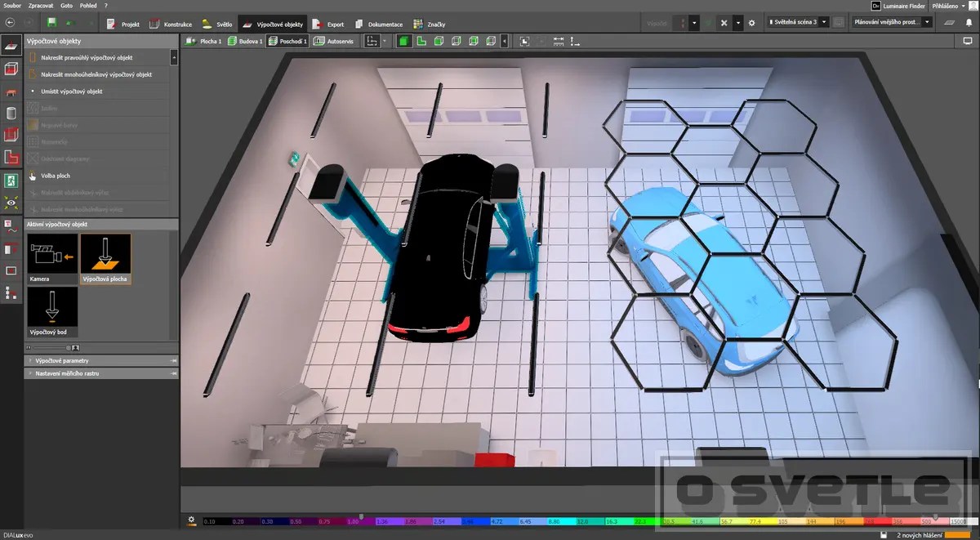The height and width of the screenshot is (540, 980).
Task: Select the red L-shaped room sidebar tool
Action: pyautogui.click(x=11, y=157)
